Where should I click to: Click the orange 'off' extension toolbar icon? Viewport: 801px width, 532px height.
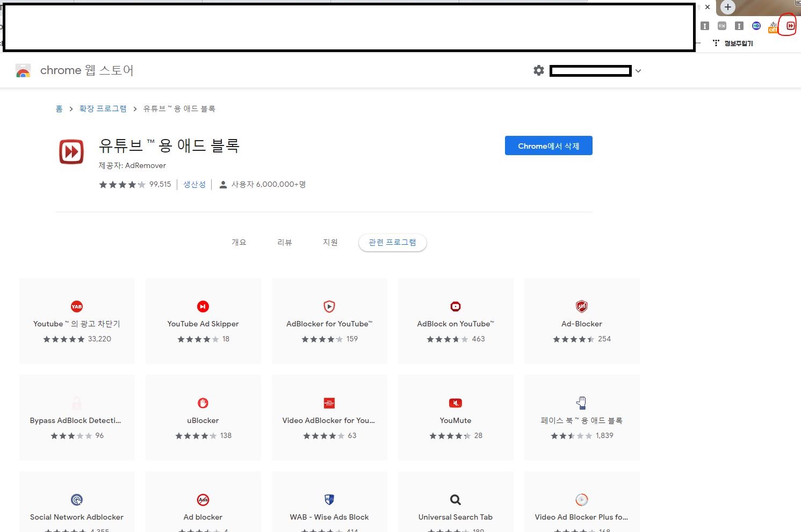773,26
